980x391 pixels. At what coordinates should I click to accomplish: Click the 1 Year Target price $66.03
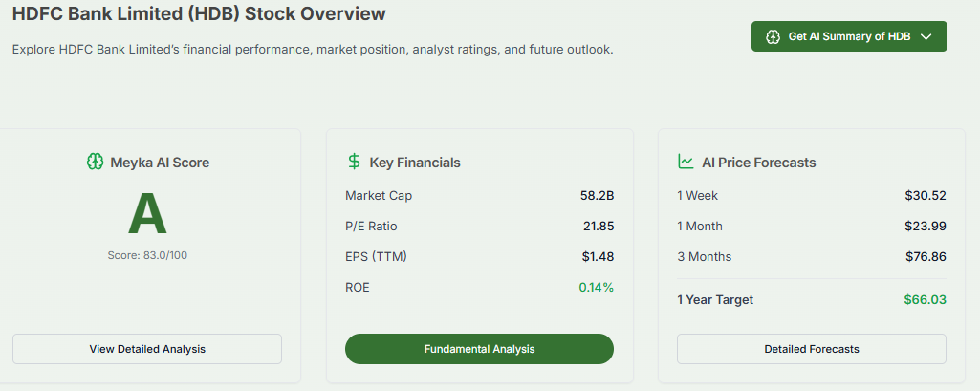click(925, 300)
